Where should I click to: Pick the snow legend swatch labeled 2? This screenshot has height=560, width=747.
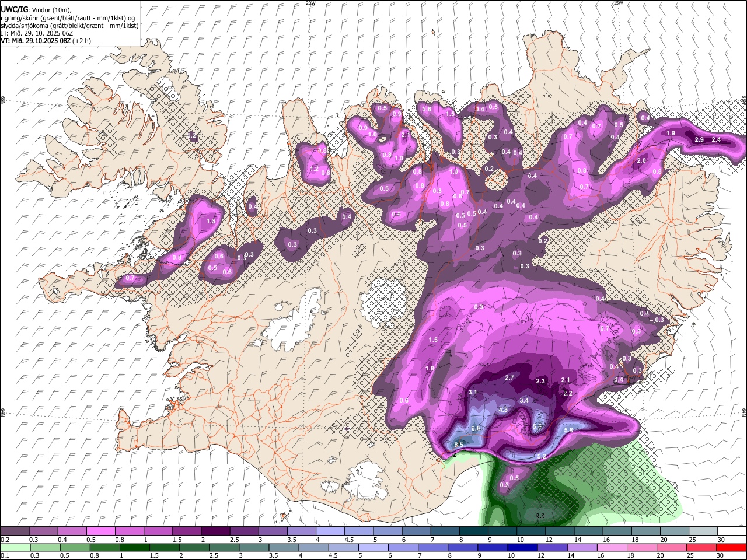tap(215, 531)
